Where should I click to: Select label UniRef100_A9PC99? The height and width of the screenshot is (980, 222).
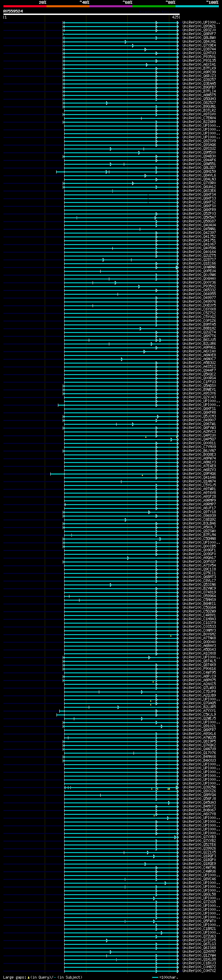[199, 72]
